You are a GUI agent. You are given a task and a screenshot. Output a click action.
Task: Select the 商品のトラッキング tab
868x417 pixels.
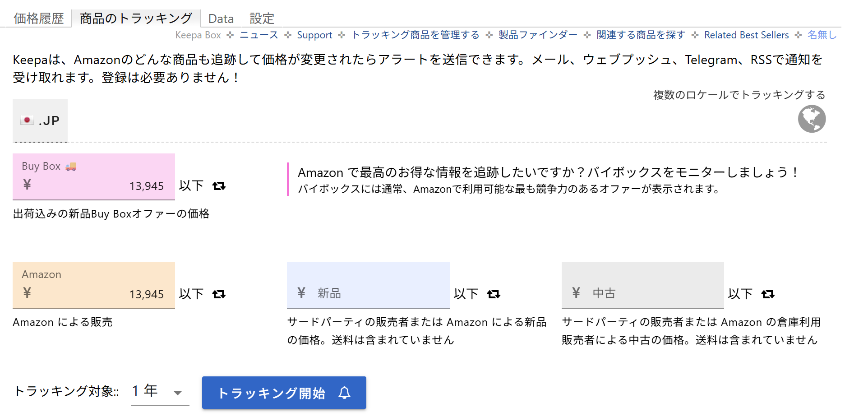(136, 18)
